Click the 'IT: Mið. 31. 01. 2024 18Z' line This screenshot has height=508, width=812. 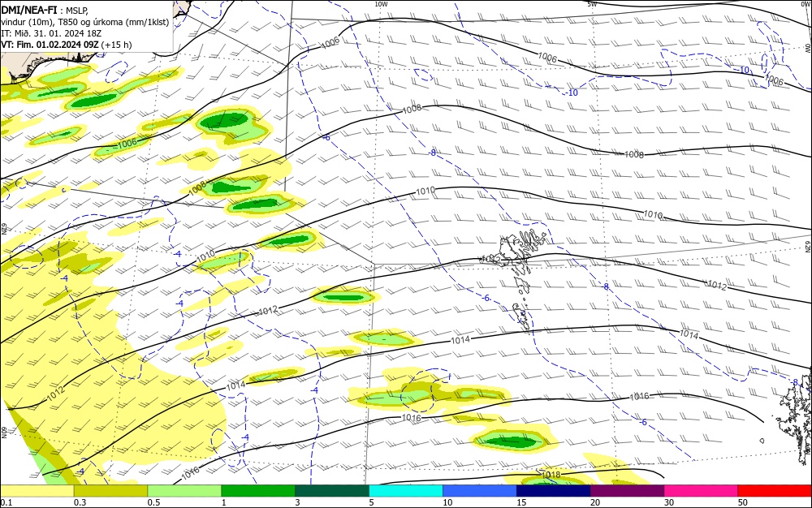51,33
